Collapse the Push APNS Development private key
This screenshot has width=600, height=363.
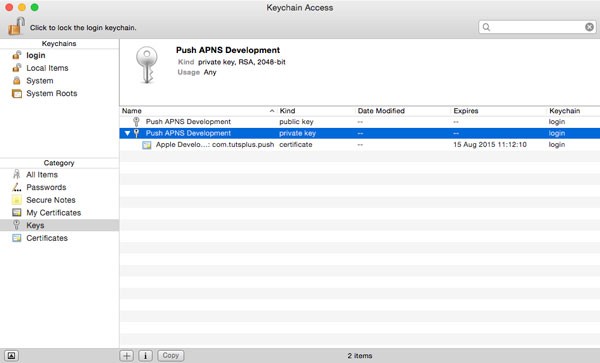coord(127,133)
